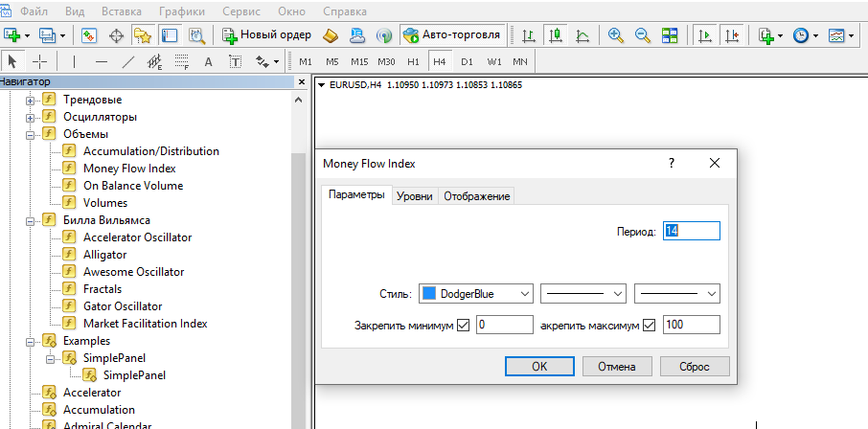Expand the Осцилляторы tree node

30,118
